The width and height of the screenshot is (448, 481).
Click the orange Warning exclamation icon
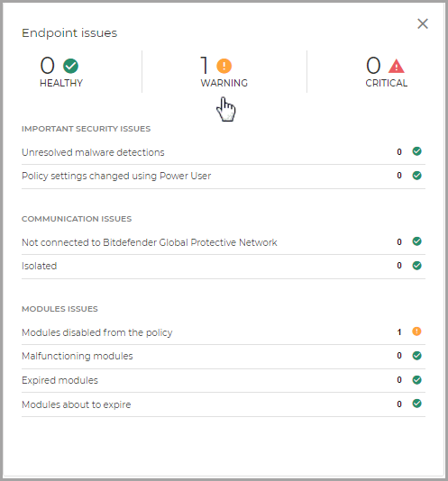224,66
